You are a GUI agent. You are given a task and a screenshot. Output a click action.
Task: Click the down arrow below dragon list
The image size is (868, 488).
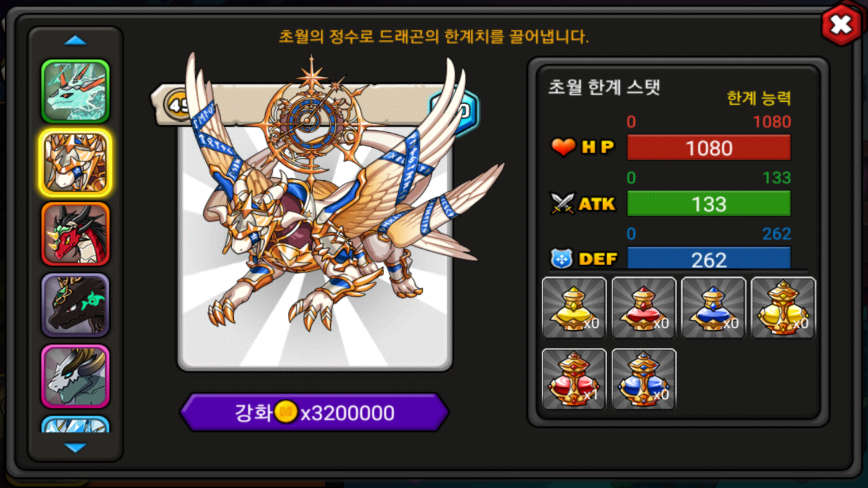75,447
